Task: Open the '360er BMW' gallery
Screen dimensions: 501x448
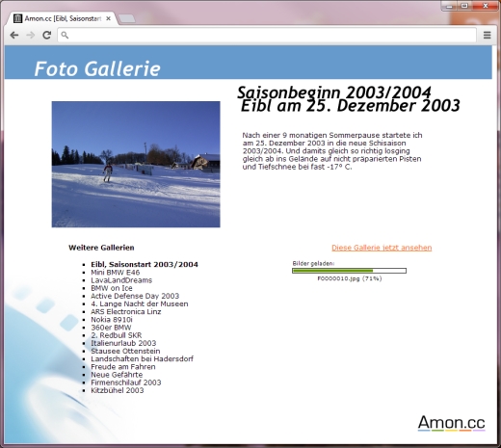Action: [111, 328]
